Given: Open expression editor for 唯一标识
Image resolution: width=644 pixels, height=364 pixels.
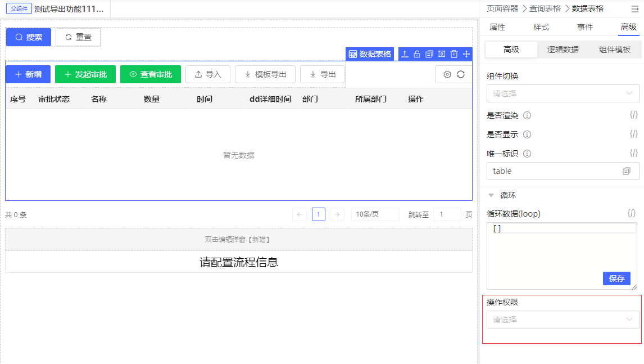Looking at the screenshot, I should 634,153.
